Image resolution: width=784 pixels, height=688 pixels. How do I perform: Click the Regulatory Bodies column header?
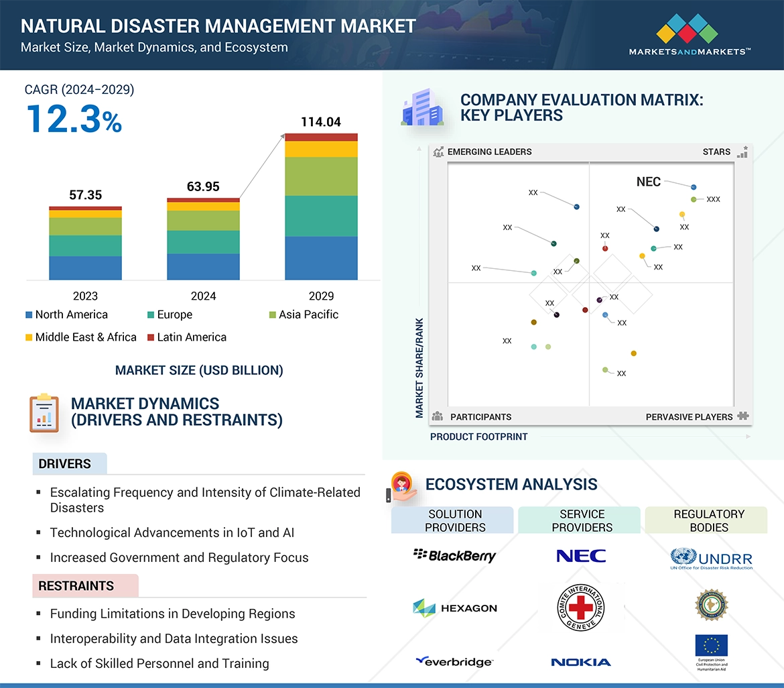(x=709, y=520)
